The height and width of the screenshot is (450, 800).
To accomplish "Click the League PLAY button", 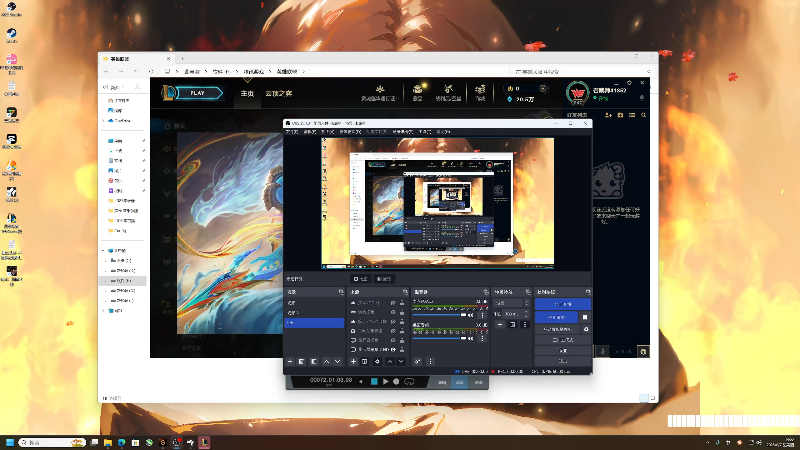I will tap(197, 93).
